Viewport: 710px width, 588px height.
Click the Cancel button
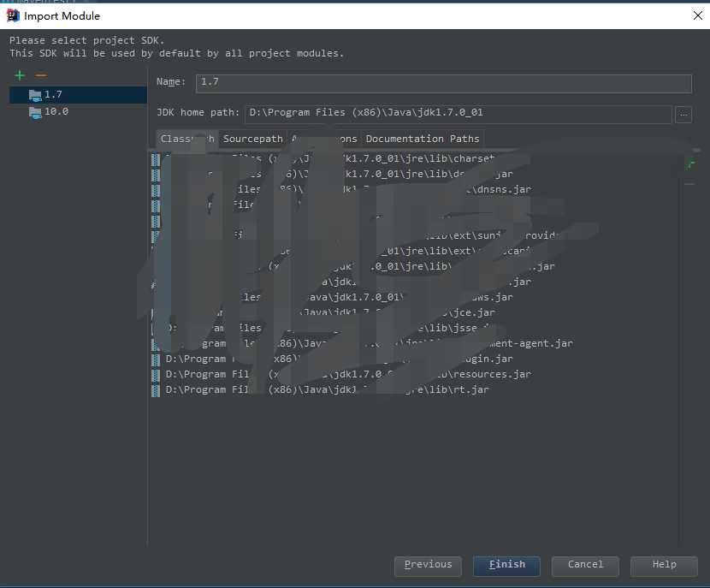[585, 566]
